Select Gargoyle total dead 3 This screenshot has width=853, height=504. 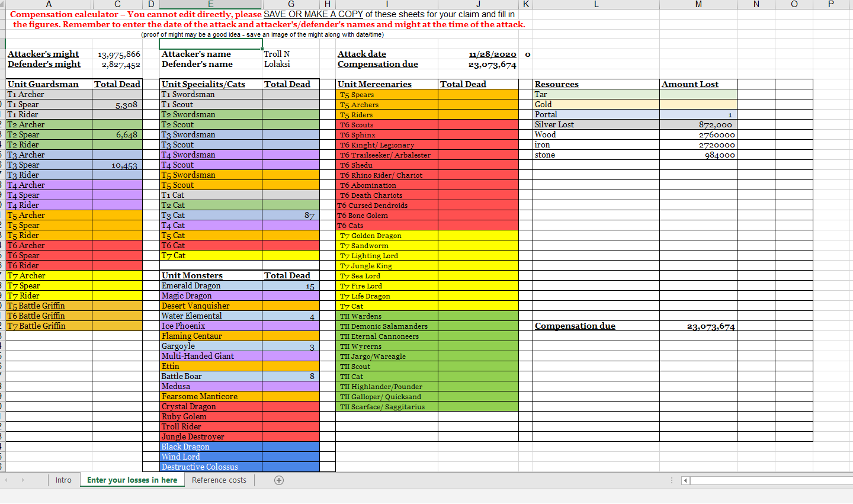pos(291,346)
